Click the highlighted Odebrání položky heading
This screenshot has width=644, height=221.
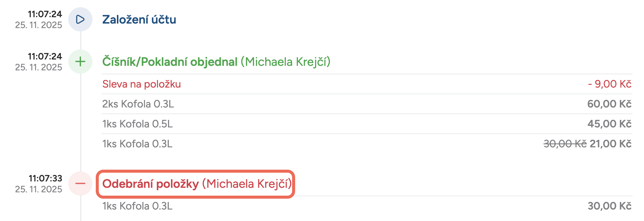pyautogui.click(x=150, y=184)
